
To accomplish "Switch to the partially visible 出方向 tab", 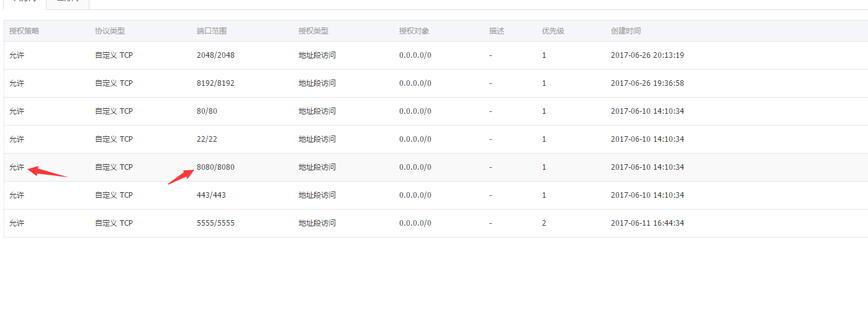I will click(x=68, y=3).
